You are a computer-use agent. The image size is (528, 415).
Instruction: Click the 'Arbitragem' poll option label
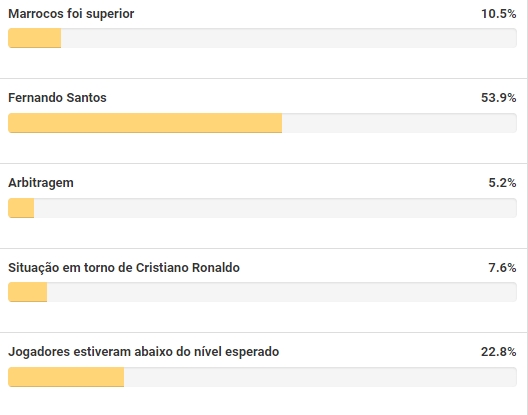click(x=41, y=183)
